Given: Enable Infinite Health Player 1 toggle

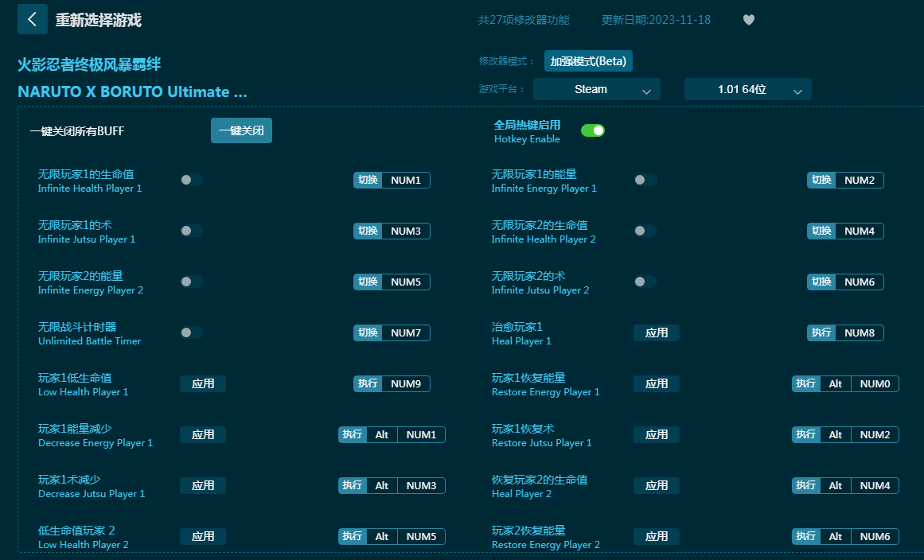Looking at the screenshot, I should pos(191,181).
